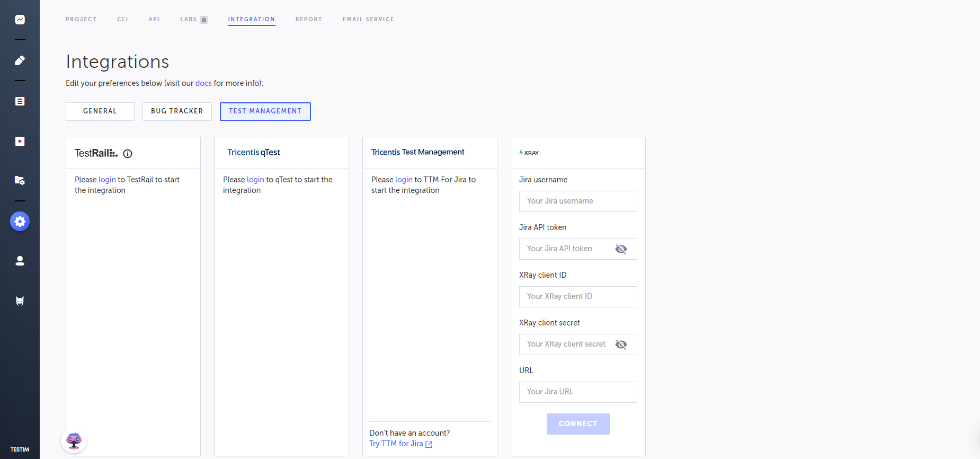This screenshot has height=459, width=980.
Task: Click the "XRay client ID" field label
Action: (x=542, y=275)
